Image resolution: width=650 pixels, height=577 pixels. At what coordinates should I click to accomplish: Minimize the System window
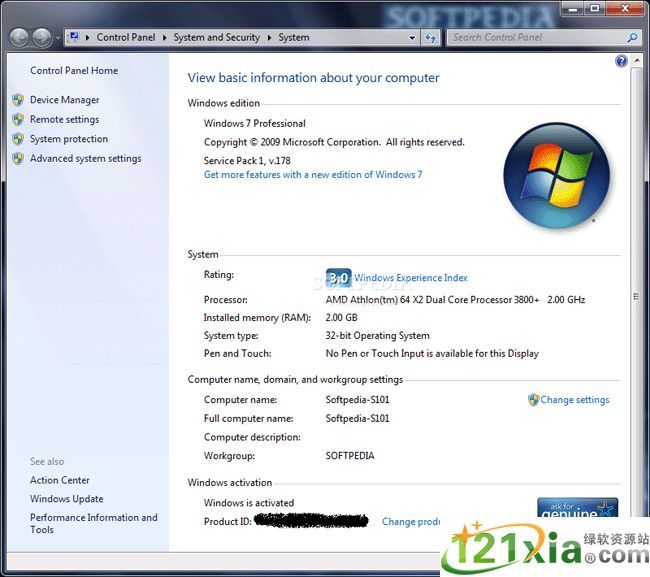[x=572, y=8]
